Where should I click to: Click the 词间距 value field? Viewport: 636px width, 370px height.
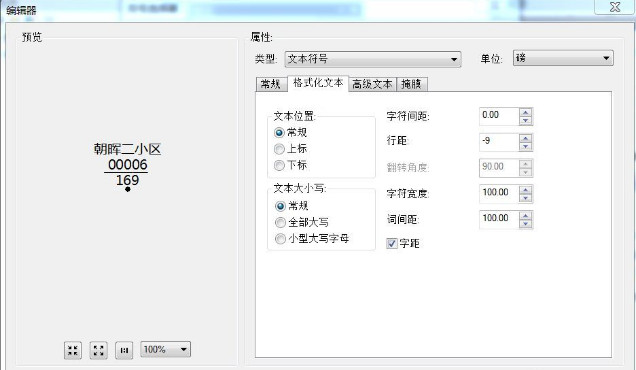(x=499, y=219)
